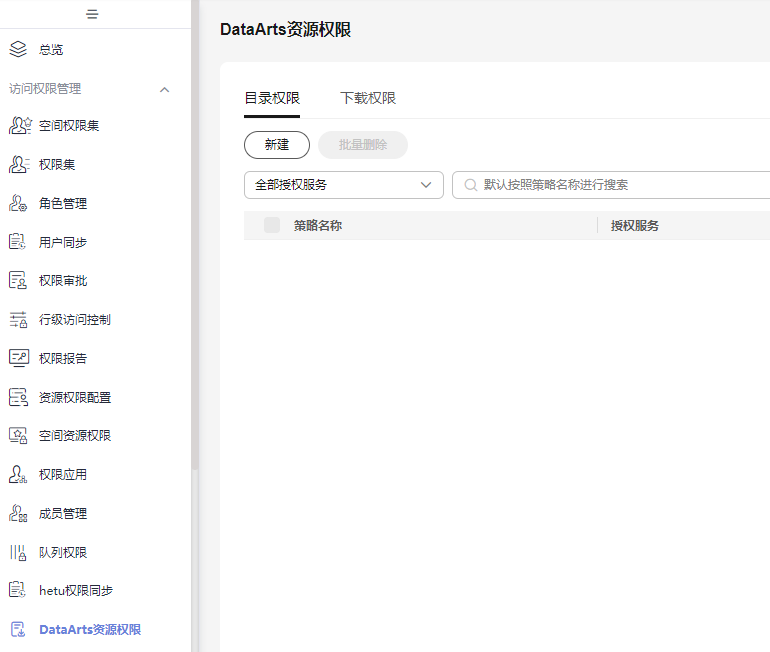Screen dimensions: 770x652
Task: Go to 角色管理 menu entry
Action: pos(63,203)
